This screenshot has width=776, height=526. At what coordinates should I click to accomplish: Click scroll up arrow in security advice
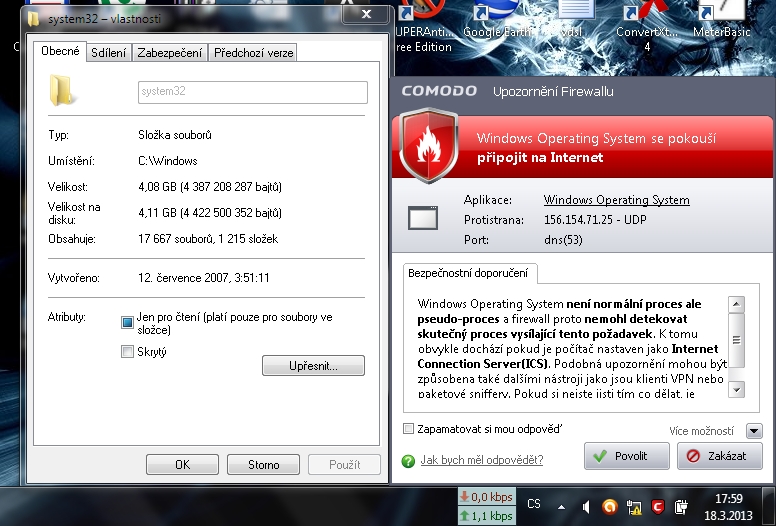click(x=736, y=304)
